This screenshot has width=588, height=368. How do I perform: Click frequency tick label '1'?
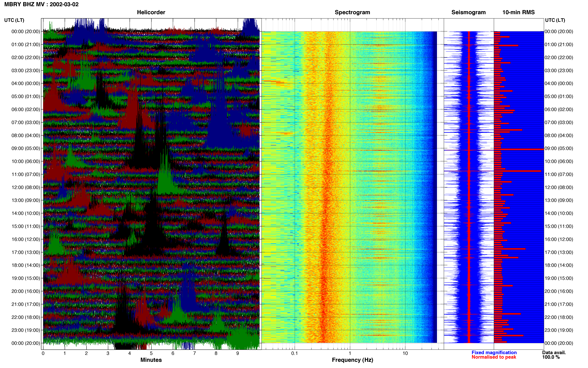[350, 353]
